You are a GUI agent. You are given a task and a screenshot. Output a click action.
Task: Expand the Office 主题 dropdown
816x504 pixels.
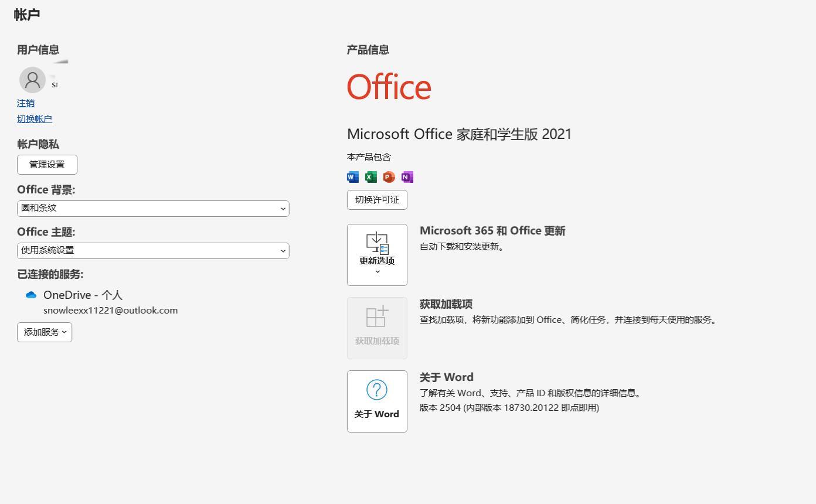point(153,250)
